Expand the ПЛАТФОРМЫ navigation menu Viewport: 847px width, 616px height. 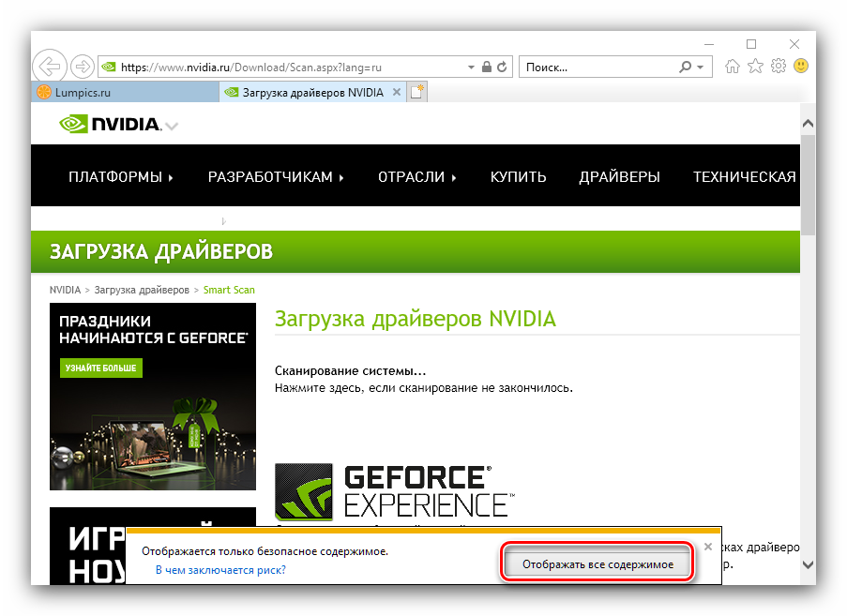click(121, 176)
